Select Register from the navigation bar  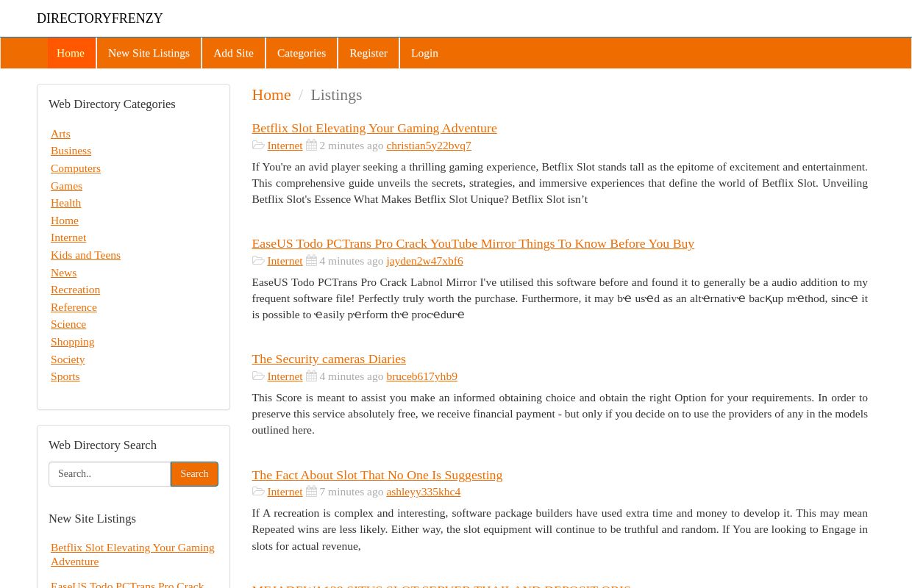[x=368, y=53]
